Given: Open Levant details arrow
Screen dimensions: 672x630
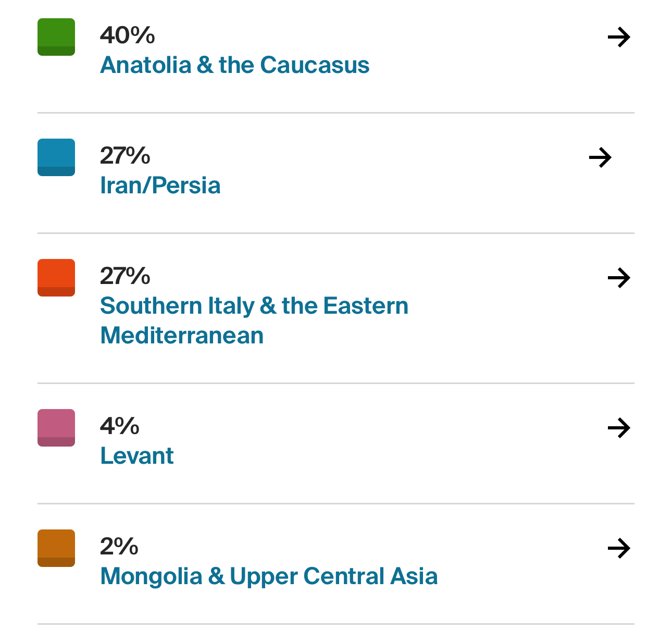Looking at the screenshot, I should coord(619,428).
